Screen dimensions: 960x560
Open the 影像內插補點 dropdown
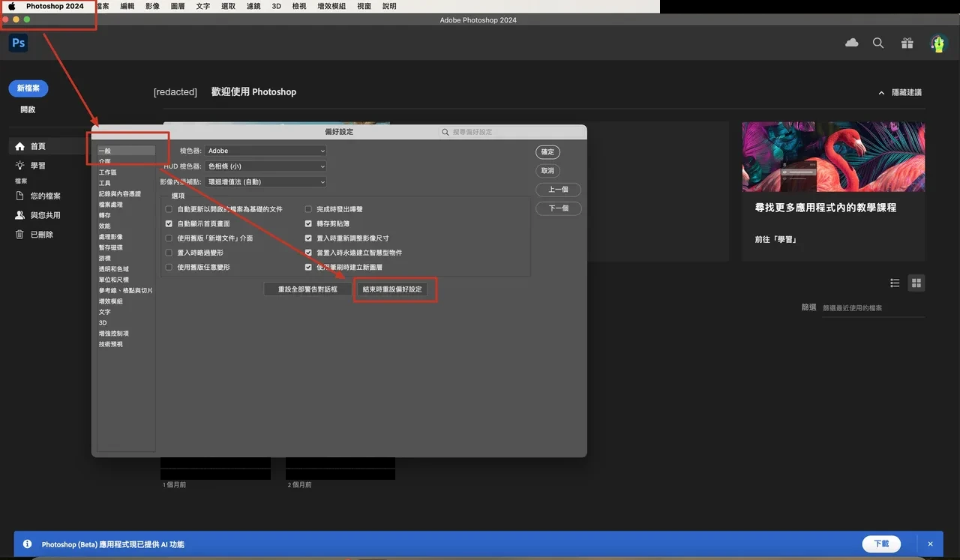click(x=266, y=181)
